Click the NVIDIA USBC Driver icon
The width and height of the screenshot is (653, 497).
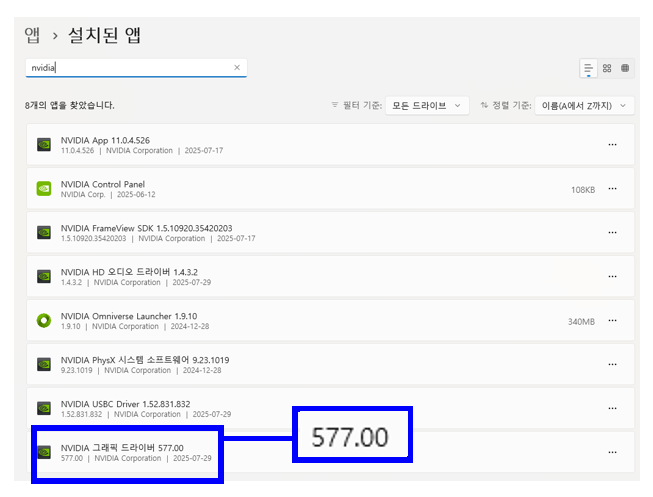(43, 408)
